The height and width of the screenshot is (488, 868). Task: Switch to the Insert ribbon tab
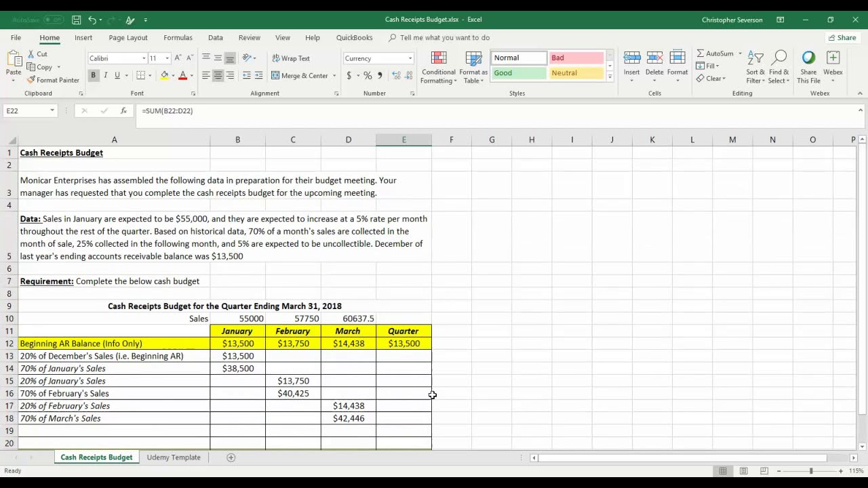(x=83, y=38)
